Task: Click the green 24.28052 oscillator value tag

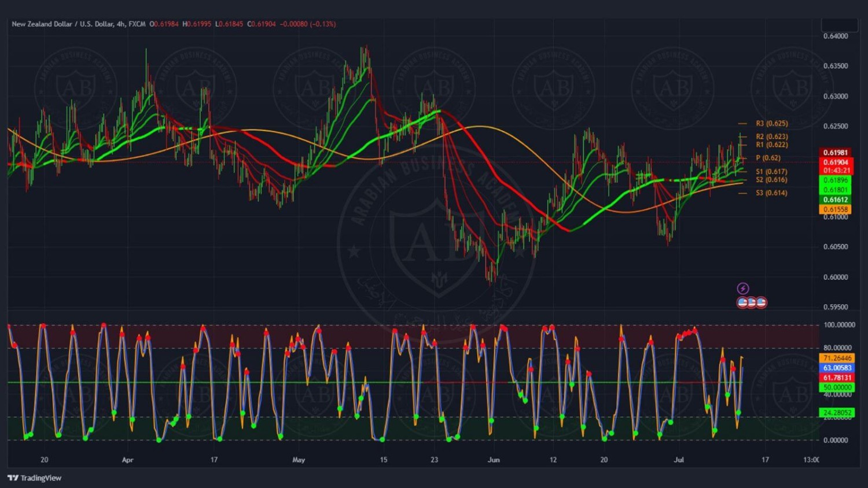Action: (x=837, y=413)
